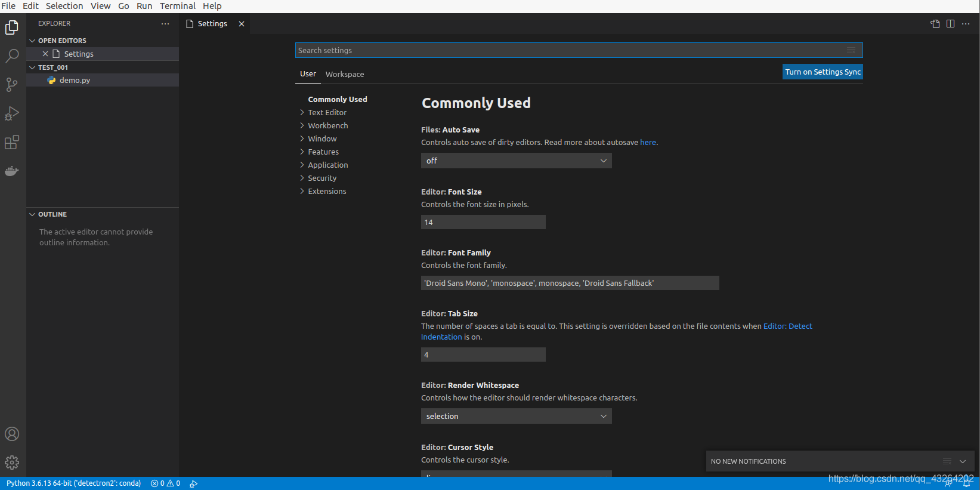980x490 pixels.
Task: Click the Search settings input box
Action: (579, 50)
